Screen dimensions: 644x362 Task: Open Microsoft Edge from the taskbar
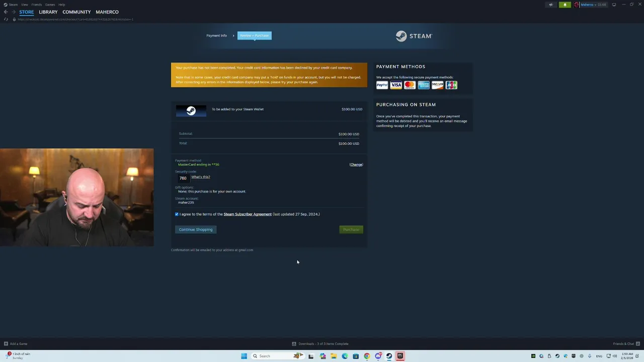(345, 356)
